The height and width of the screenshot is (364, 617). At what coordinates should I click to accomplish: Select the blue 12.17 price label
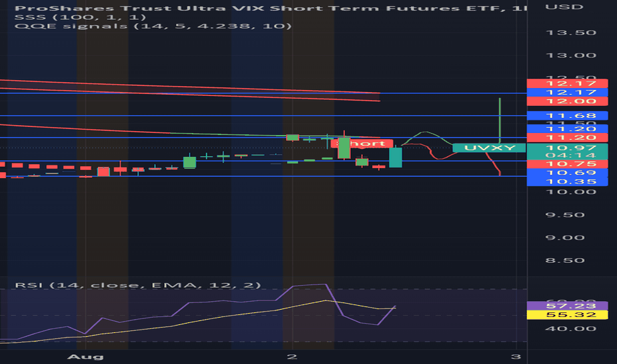567,93
